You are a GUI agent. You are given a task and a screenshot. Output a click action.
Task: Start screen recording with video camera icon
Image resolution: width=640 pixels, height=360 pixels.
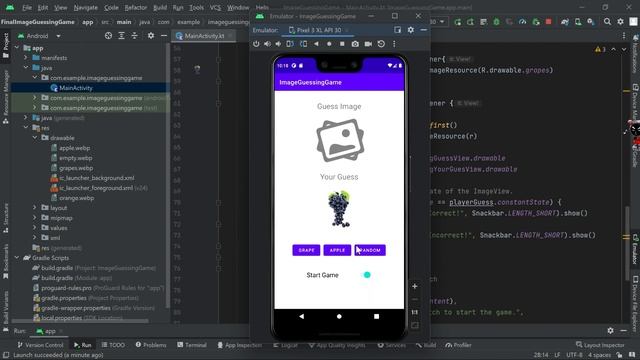[368, 44]
